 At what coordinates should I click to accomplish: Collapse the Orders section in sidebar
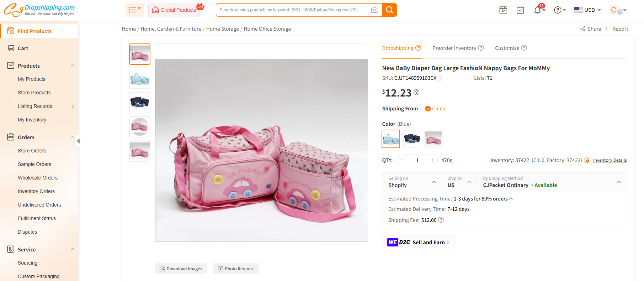tap(73, 137)
